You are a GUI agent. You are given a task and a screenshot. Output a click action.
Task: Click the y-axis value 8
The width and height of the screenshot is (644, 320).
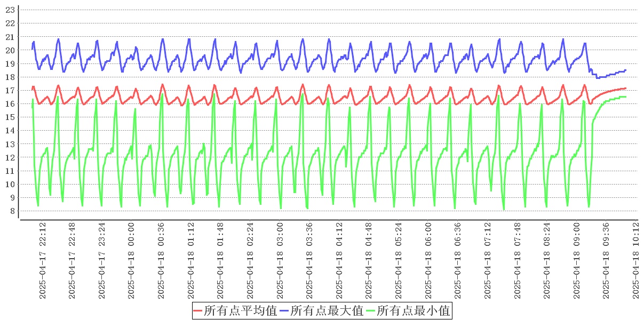tap(11, 211)
